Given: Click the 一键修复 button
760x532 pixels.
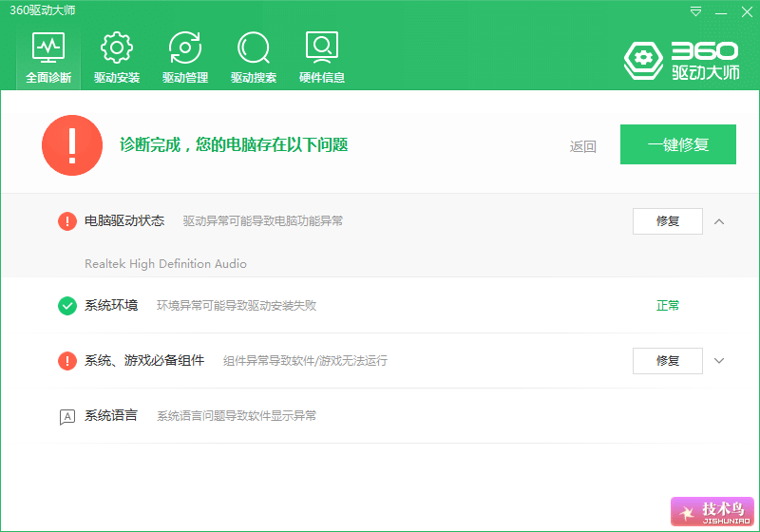Looking at the screenshot, I should [x=678, y=144].
